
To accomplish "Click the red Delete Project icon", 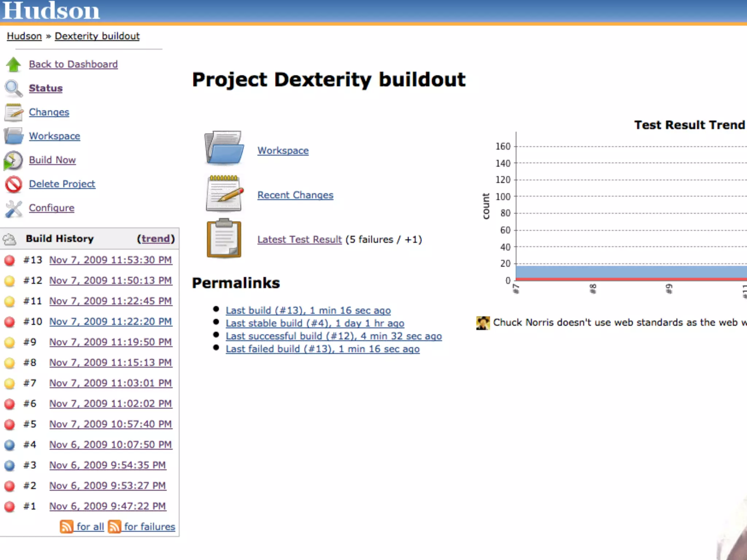I will 13,184.
